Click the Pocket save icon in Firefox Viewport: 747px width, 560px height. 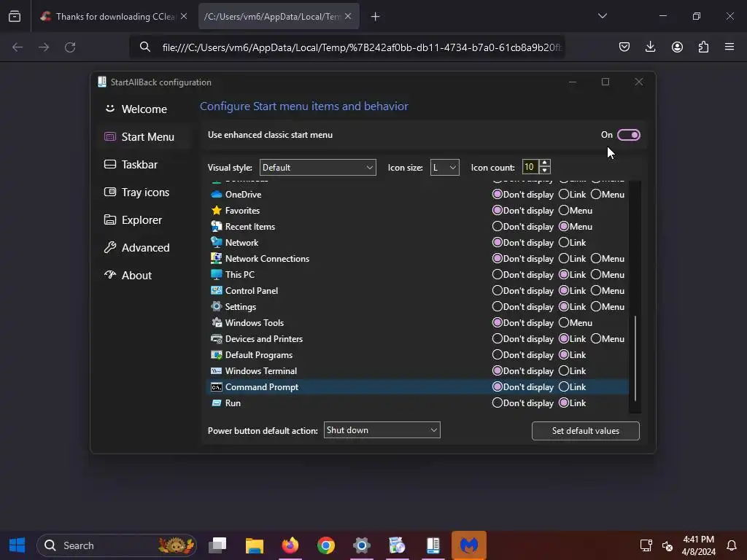(624, 47)
